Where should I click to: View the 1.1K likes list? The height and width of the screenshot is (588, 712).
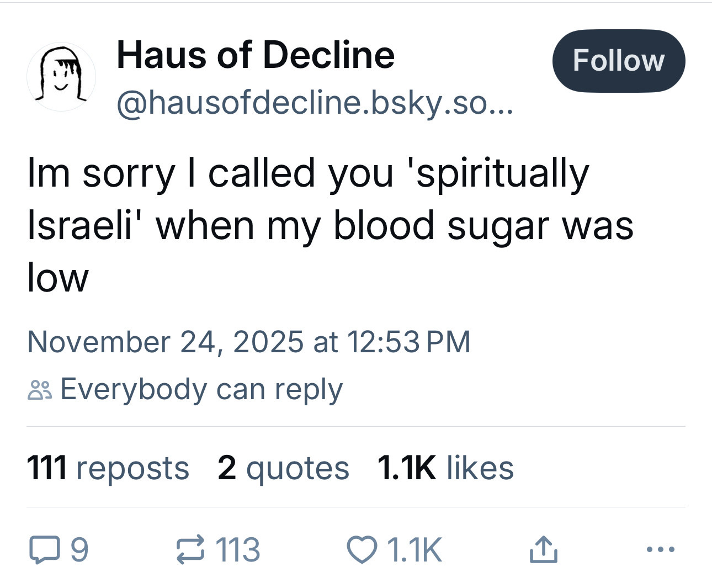[x=445, y=468]
